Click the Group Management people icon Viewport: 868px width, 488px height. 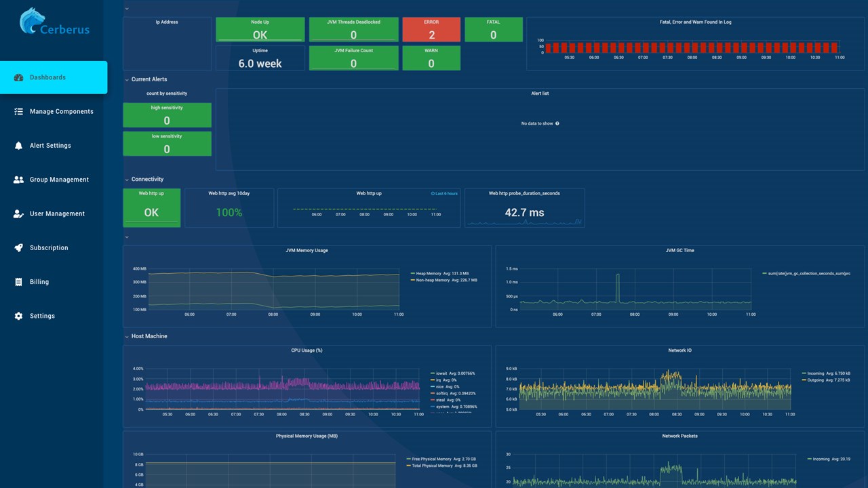click(18, 180)
